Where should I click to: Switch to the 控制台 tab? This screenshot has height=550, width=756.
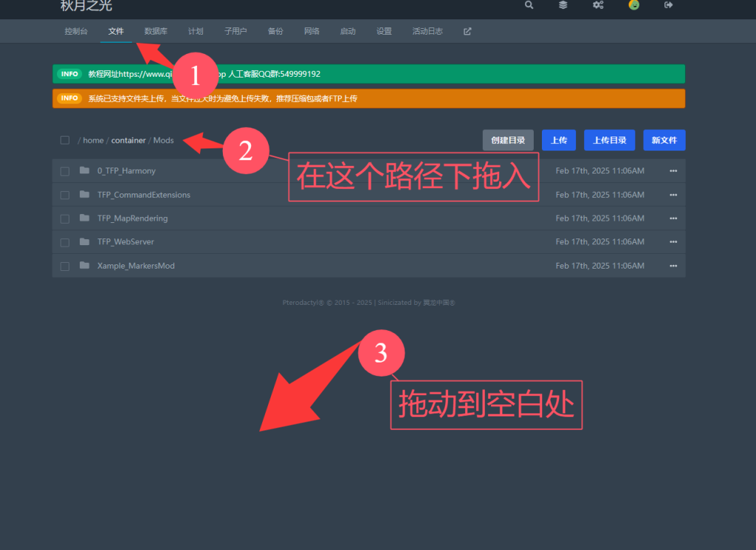76,32
